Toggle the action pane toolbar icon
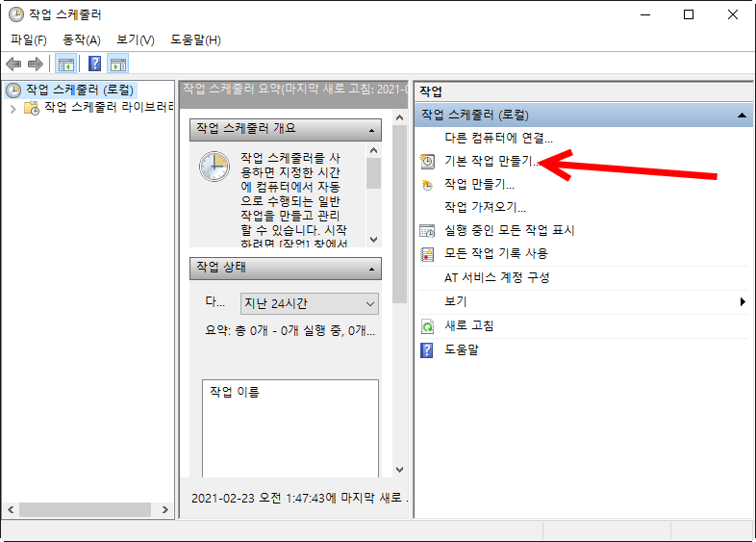 [118, 64]
